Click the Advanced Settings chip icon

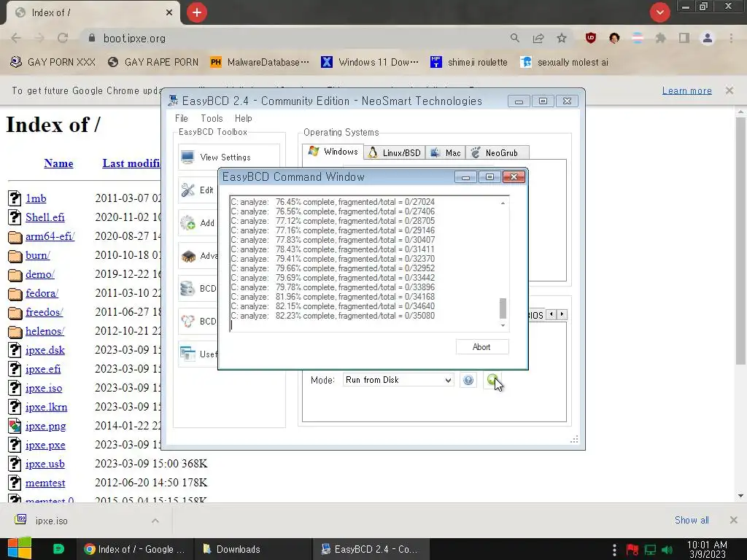click(188, 256)
